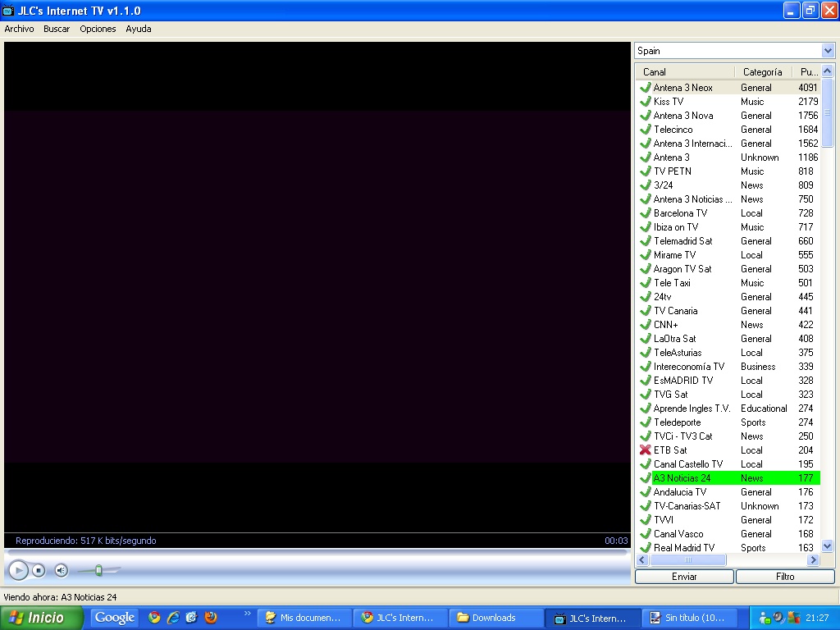840x630 pixels.
Task: Open the Ayuda menu
Action: (x=138, y=29)
